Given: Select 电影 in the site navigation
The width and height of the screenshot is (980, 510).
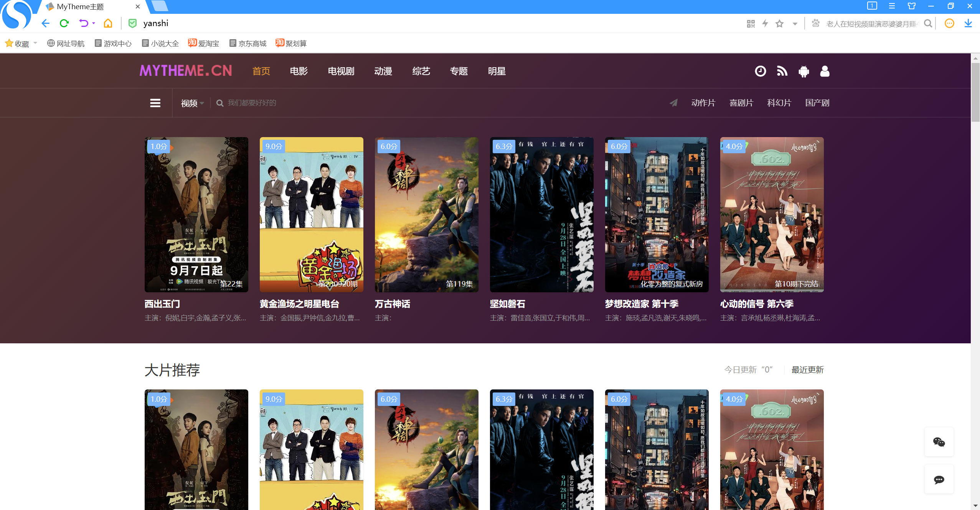Looking at the screenshot, I should [x=299, y=71].
